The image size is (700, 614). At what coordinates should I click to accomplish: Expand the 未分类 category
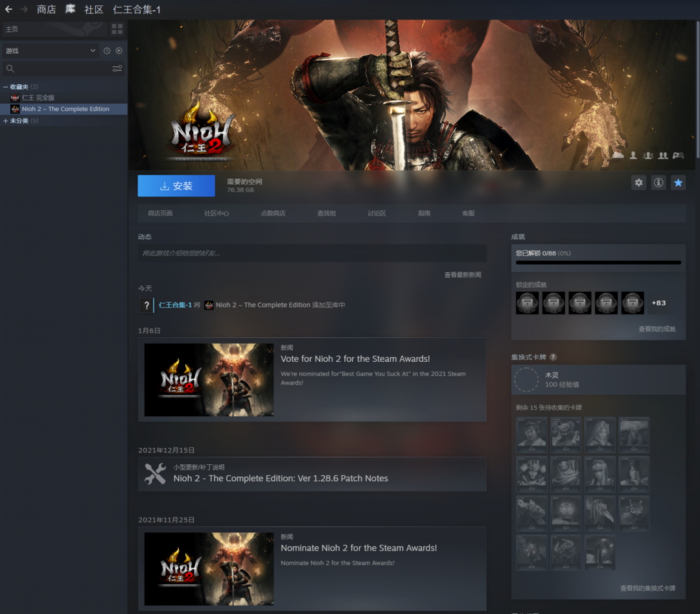click(6, 121)
